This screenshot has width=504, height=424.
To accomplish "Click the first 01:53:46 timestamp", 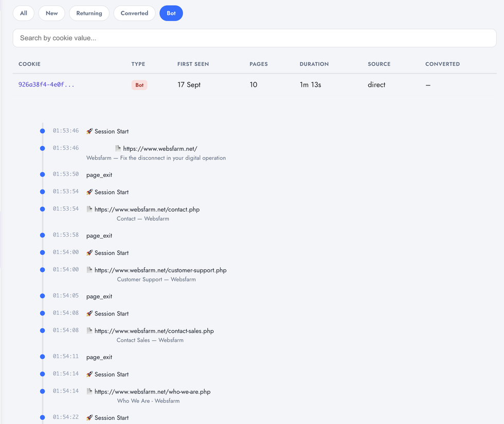I will pos(66,131).
